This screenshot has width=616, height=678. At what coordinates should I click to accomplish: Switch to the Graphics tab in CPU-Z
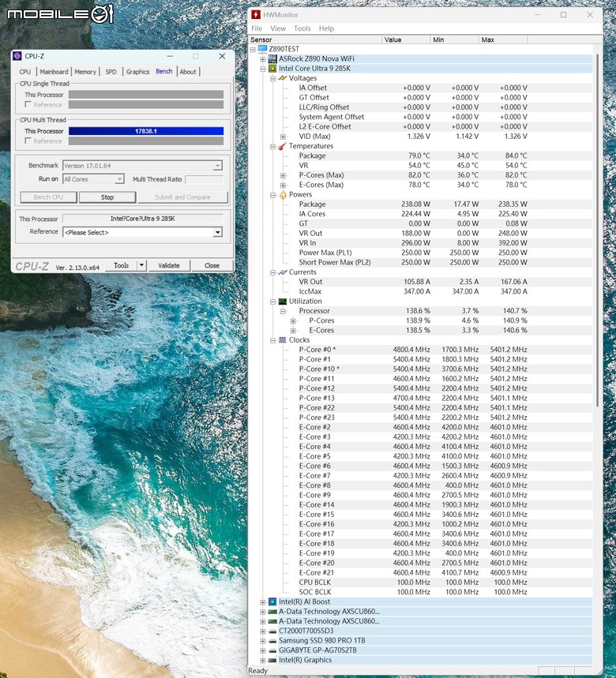tap(137, 72)
